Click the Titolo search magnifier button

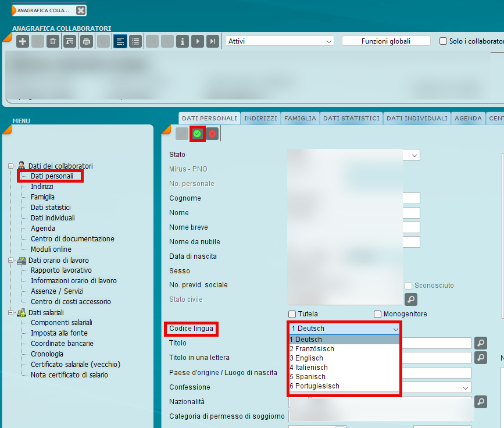point(481,343)
